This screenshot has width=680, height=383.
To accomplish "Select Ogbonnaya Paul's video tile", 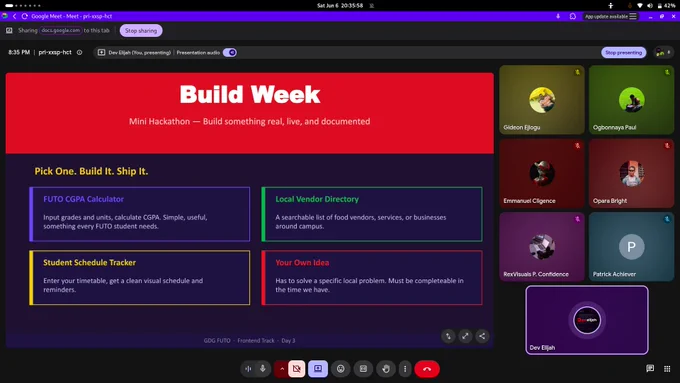I will coord(631,100).
